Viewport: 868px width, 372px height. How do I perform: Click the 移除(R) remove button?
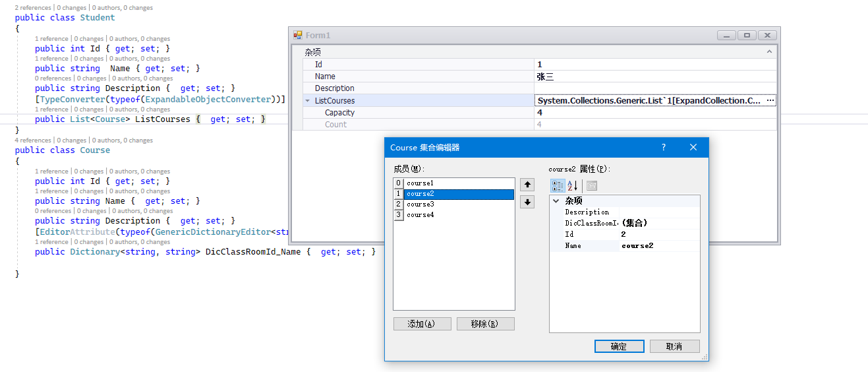[x=485, y=324]
